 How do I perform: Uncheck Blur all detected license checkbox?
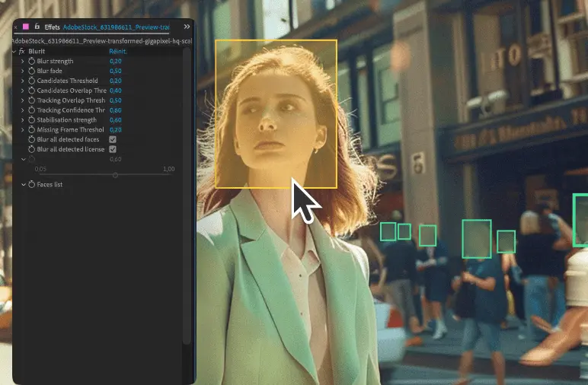click(x=113, y=150)
